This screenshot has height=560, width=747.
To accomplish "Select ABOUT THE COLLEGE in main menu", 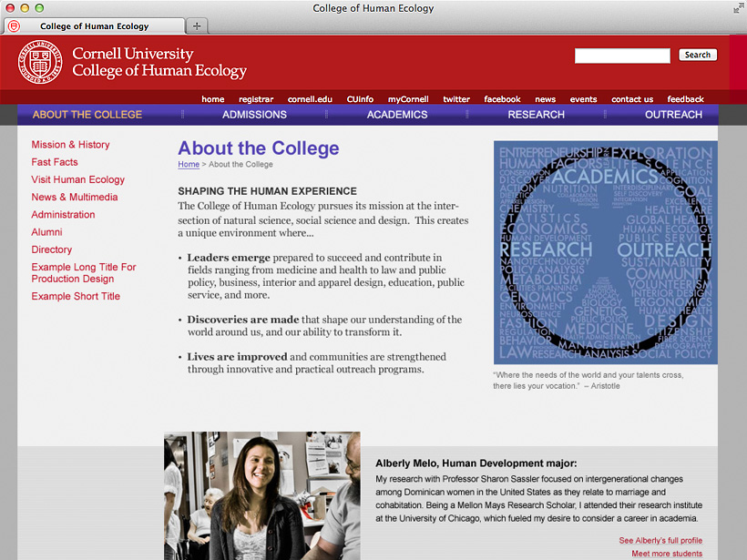I will [87, 115].
